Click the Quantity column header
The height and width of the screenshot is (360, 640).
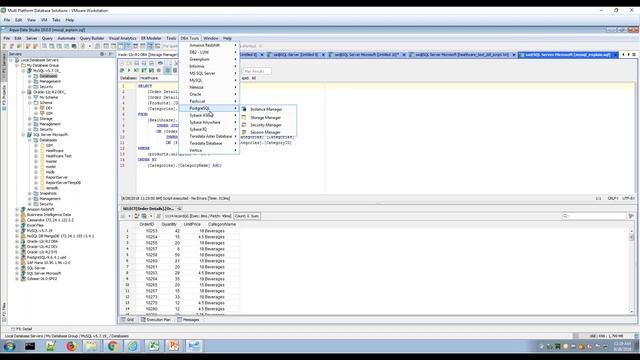pos(169,224)
